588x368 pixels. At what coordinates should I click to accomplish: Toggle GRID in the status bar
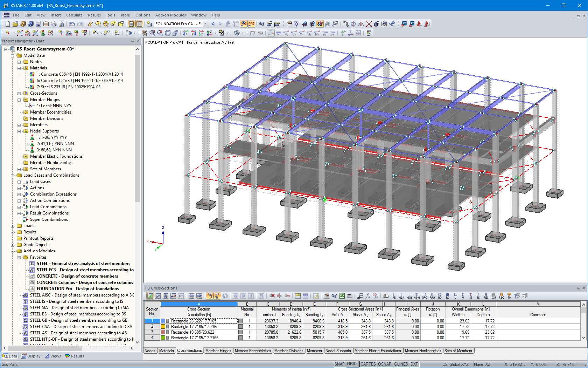(352, 364)
